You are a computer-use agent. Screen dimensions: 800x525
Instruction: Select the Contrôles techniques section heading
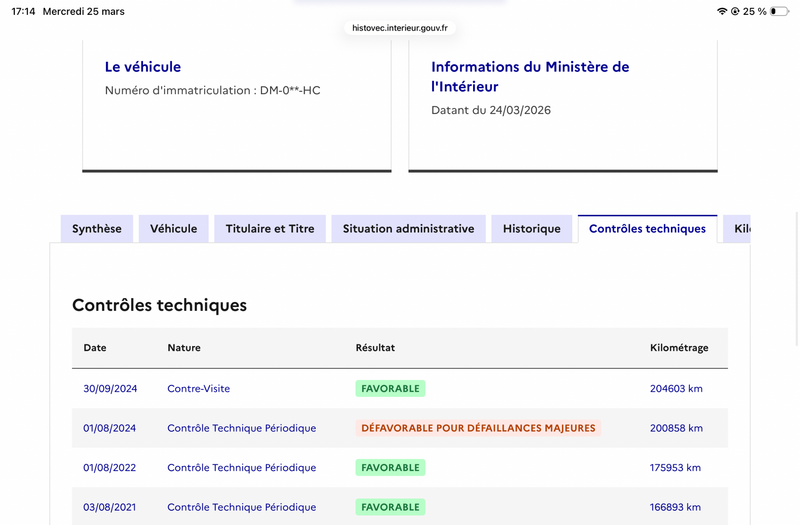[x=159, y=305]
